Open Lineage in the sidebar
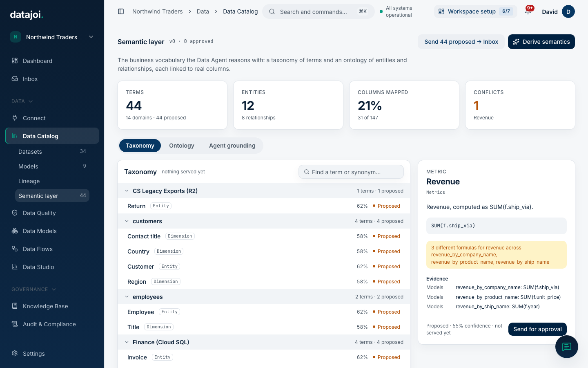 (52, 181)
